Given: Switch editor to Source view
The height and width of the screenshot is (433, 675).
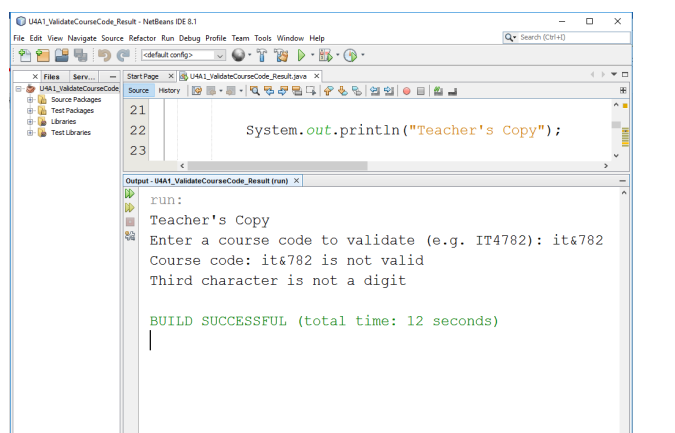Looking at the screenshot, I should [x=139, y=90].
